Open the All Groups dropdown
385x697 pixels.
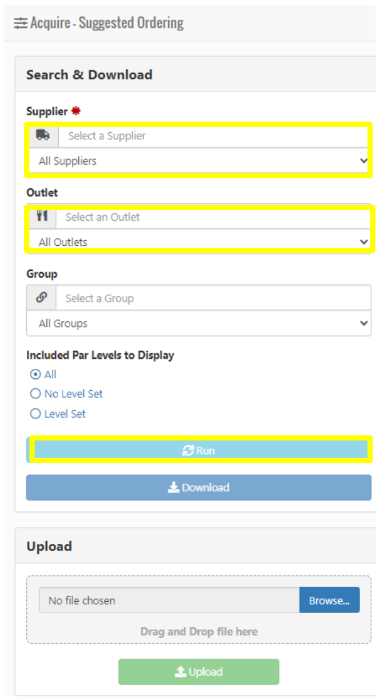click(x=199, y=323)
